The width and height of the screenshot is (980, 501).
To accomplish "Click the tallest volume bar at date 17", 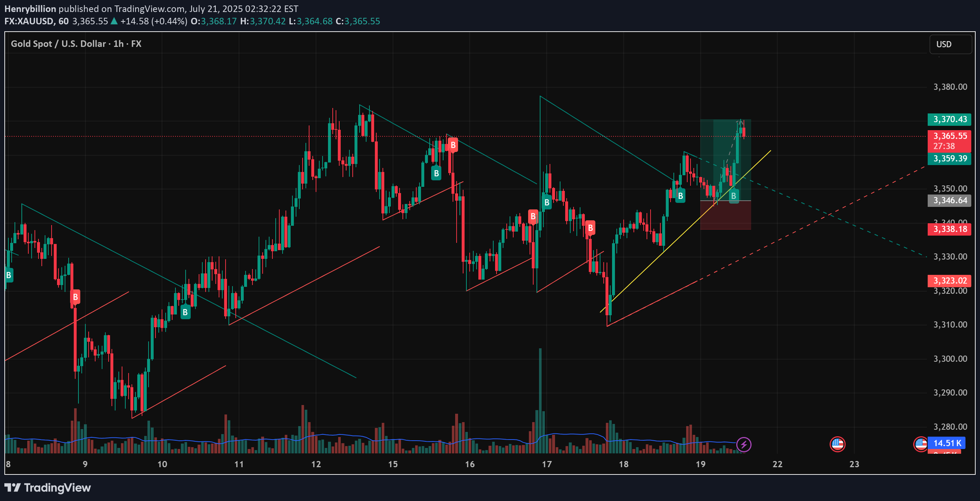I will pyautogui.click(x=540, y=401).
